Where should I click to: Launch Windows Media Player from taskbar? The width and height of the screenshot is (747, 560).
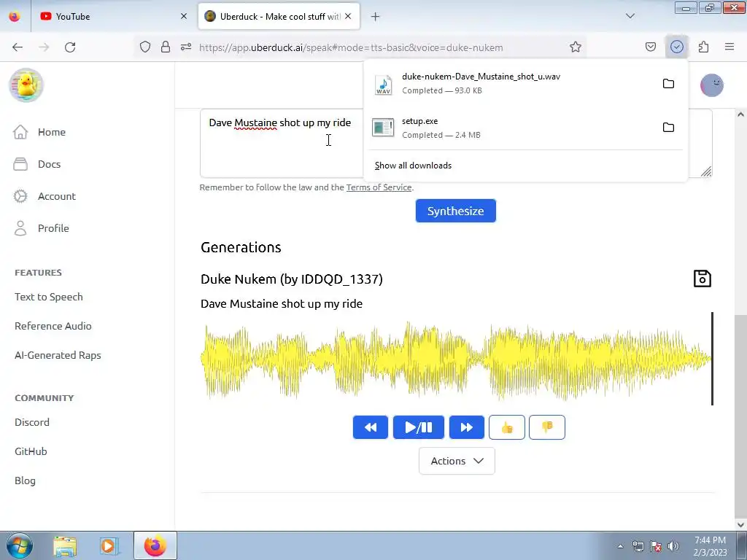pyautogui.click(x=109, y=545)
